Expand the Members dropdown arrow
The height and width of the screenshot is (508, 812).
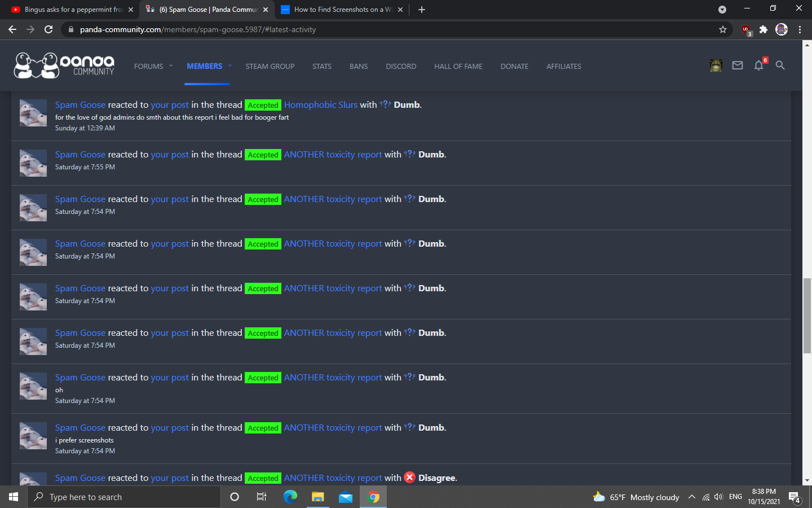point(230,66)
